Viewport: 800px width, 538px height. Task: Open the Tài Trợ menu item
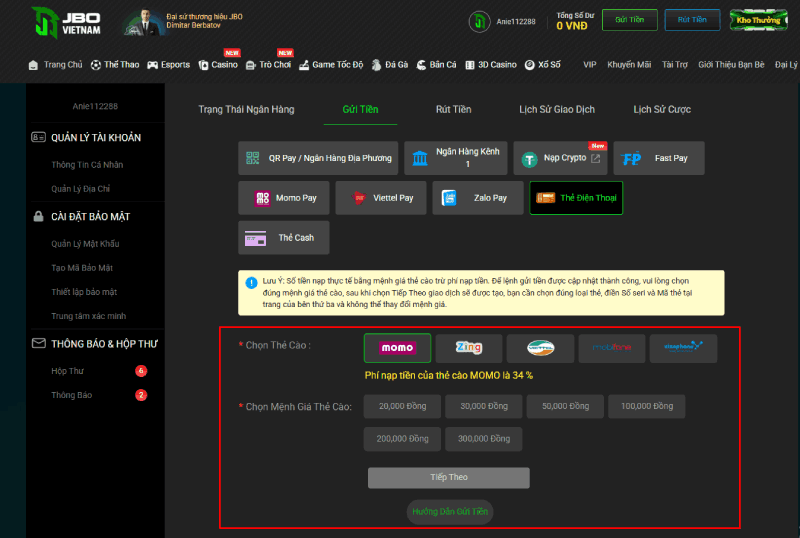pyautogui.click(x=674, y=65)
